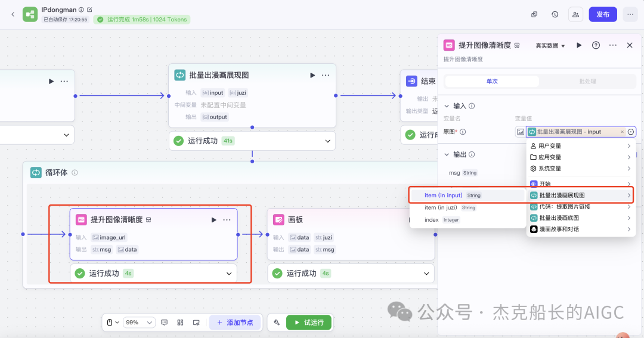644x338 pixels.
Task: Run the 提升图像清晰度 canvas node
Action: [213, 220]
